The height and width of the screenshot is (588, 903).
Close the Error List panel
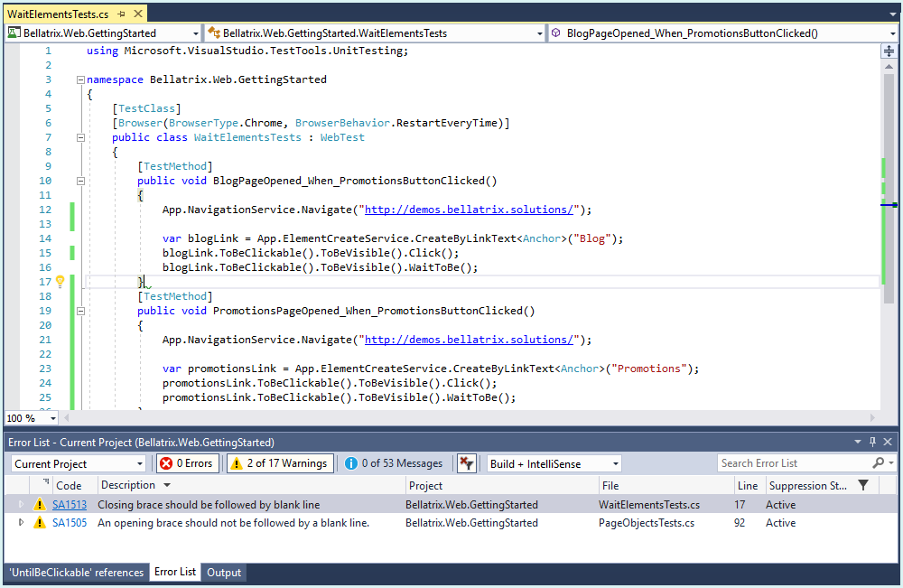point(888,442)
